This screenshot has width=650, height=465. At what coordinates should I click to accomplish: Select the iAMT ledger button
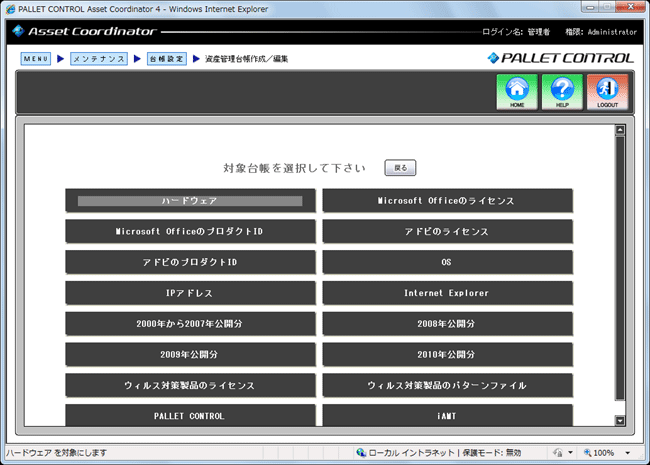click(x=448, y=415)
